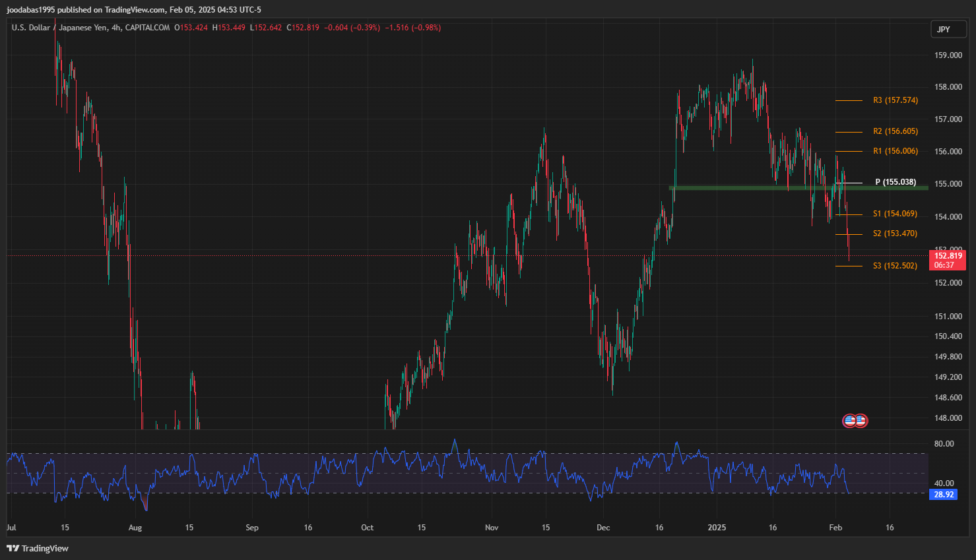Select the R2 (156.605) resistance label

(x=895, y=131)
